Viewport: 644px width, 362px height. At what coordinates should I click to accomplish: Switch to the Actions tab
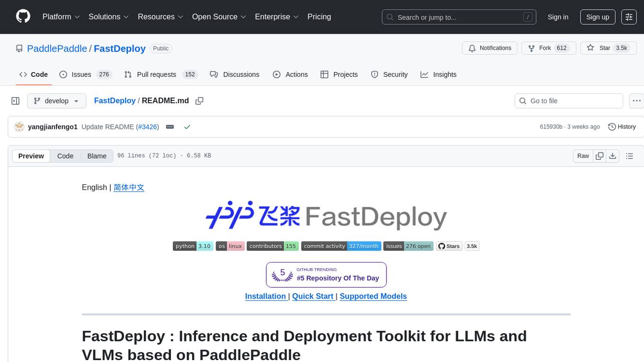[x=290, y=74]
